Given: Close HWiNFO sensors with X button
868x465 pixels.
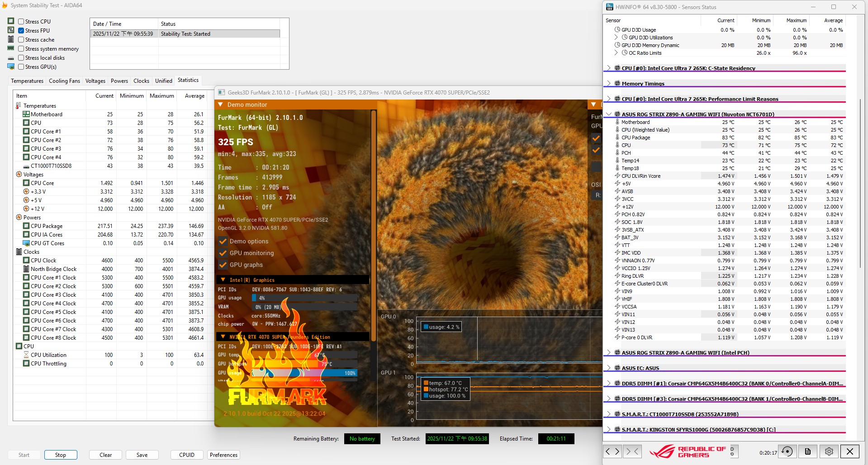Looking at the screenshot, I should [x=850, y=451].
